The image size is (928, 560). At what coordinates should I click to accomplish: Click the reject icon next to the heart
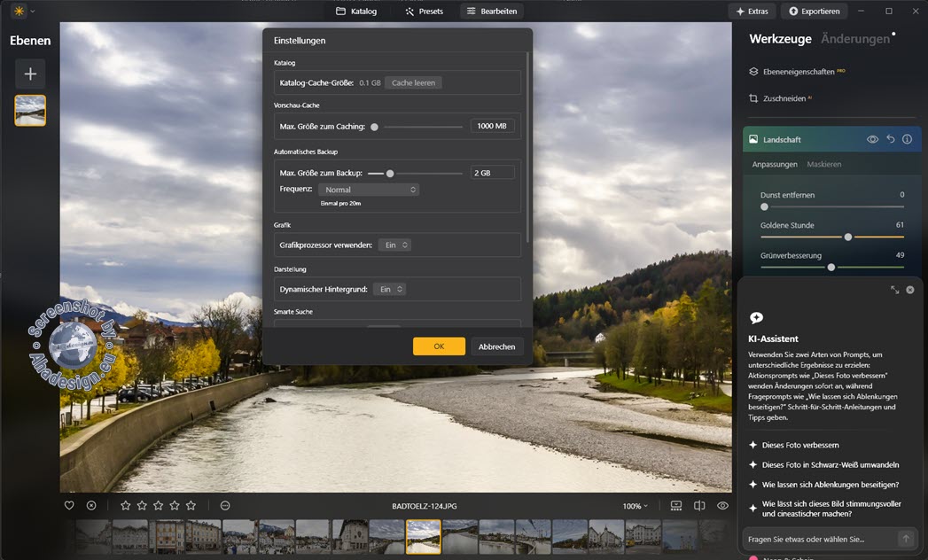[91, 505]
